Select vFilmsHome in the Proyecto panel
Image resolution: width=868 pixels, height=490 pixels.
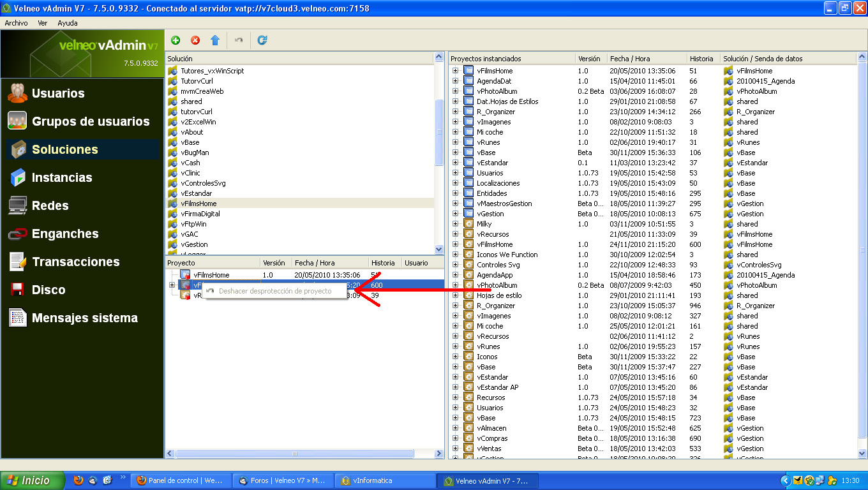tap(211, 275)
